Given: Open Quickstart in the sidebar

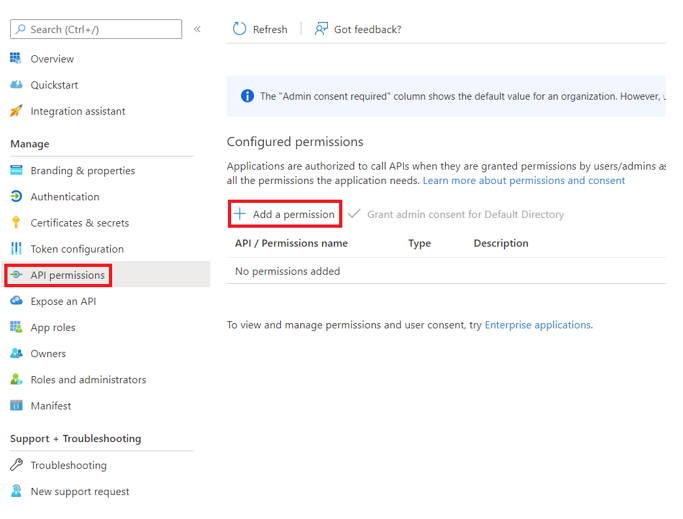Looking at the screenshot, I should [54, 85].
